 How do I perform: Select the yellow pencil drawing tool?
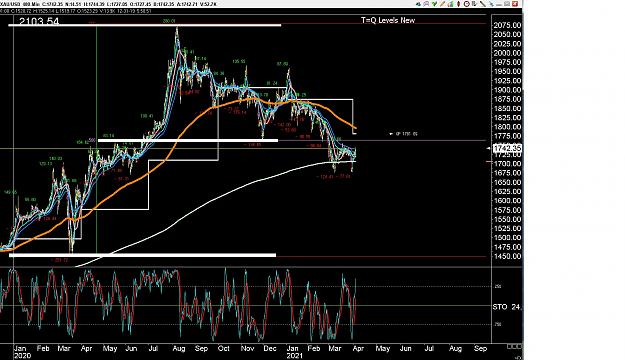click(x=442, y=4)
